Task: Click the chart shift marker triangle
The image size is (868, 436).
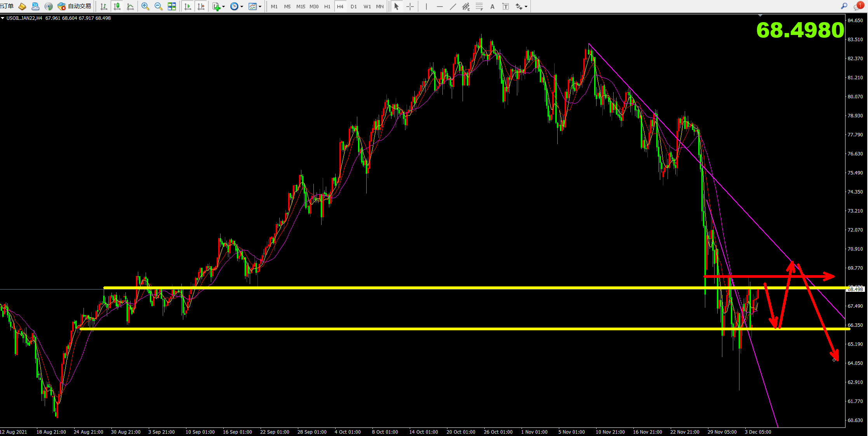Action: (760, 15)
